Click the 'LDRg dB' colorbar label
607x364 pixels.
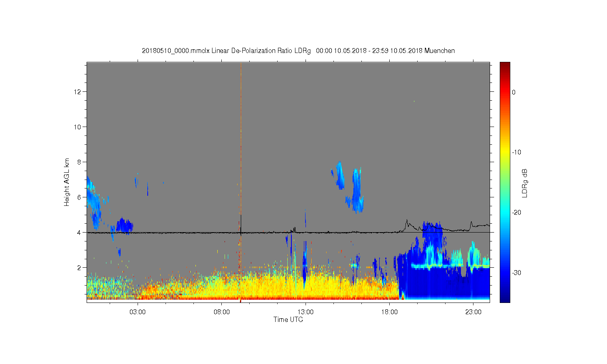[x=525, y=183]
